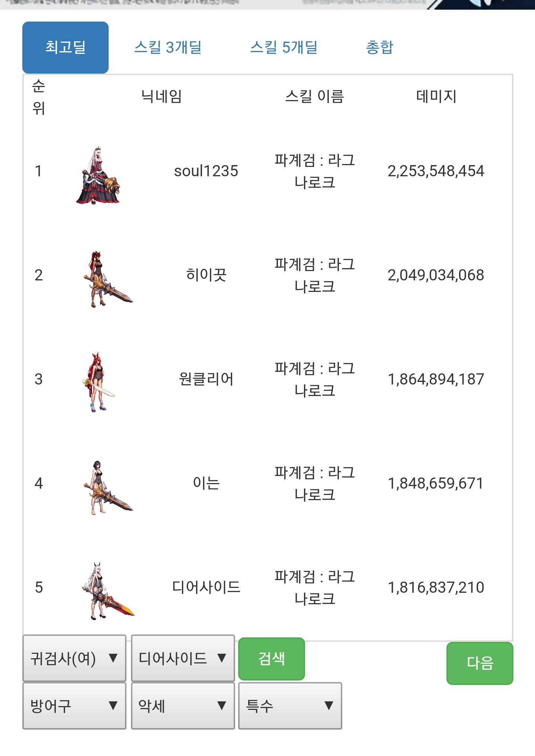Image resolution: width=535 pixels, height=756 pixels.
Task: Click the 다음 next page button
Action: (480, 663)
